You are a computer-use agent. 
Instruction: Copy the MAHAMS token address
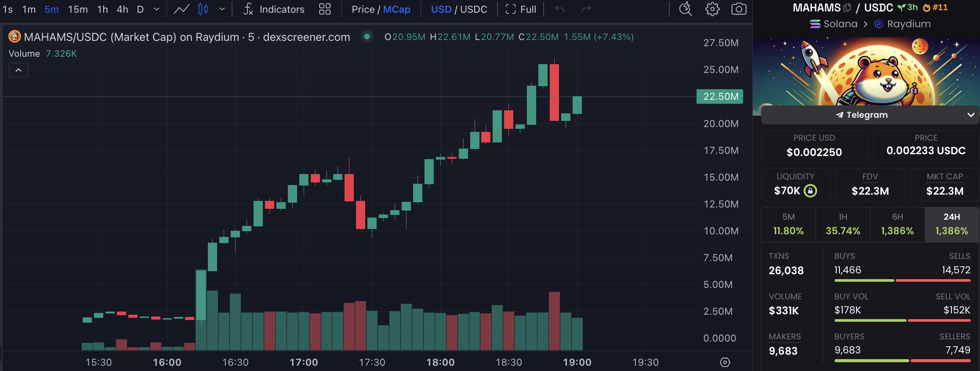[x=847, y=8]
